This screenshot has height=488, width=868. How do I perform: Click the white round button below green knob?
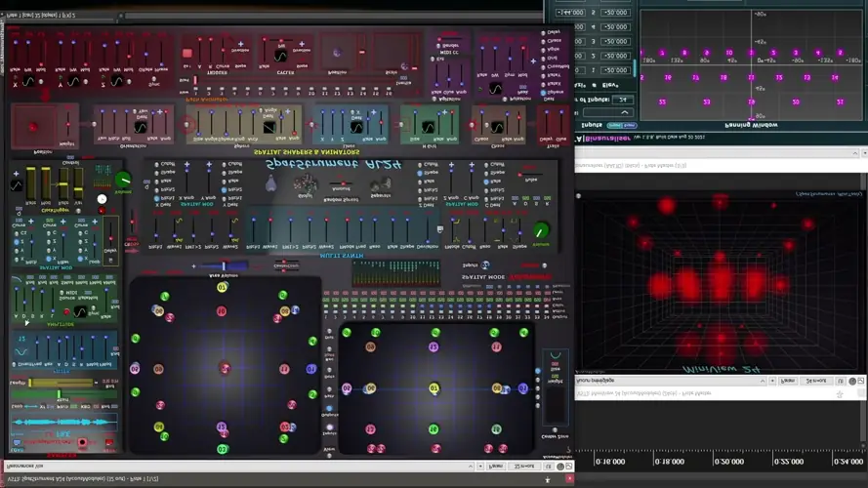pos(102,199)
